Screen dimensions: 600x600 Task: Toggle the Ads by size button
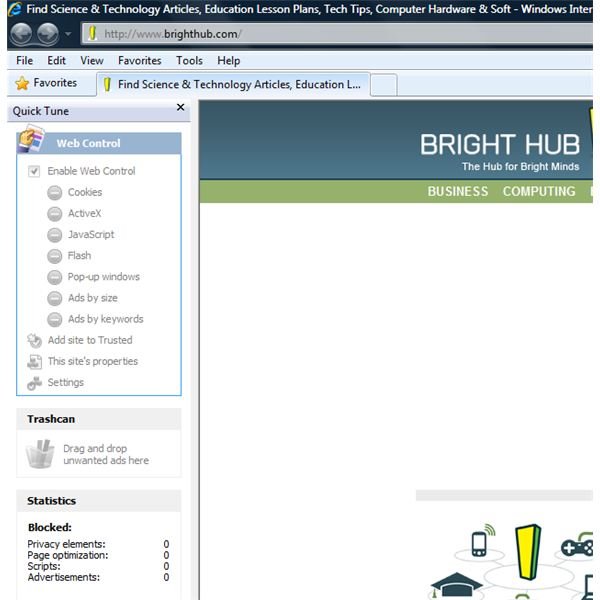55,298
